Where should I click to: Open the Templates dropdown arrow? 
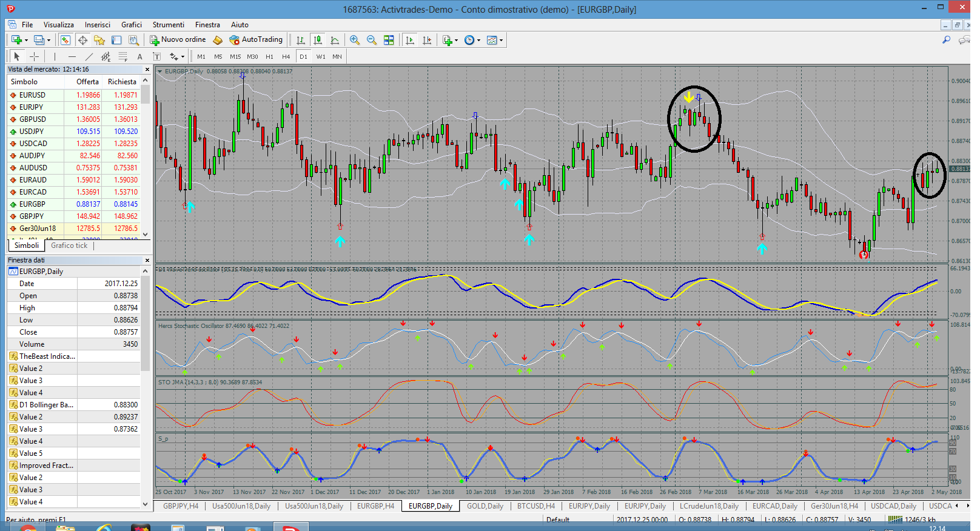[502, 41]
